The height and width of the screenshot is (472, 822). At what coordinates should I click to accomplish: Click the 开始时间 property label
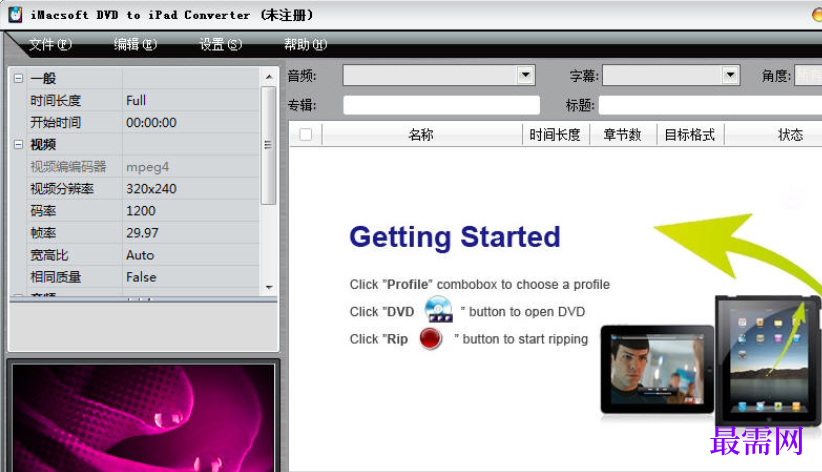pyautogui.click(x=56, y=122)
